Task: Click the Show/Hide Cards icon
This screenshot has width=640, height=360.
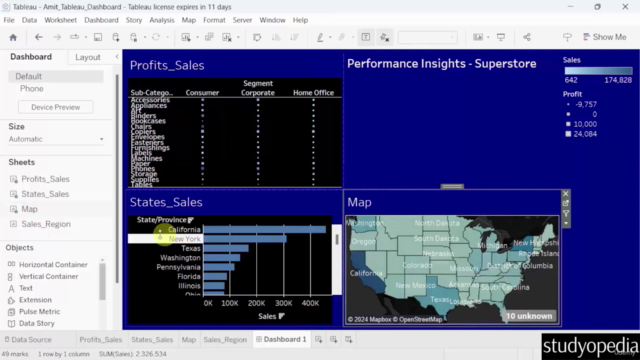Action: (478, 37)
